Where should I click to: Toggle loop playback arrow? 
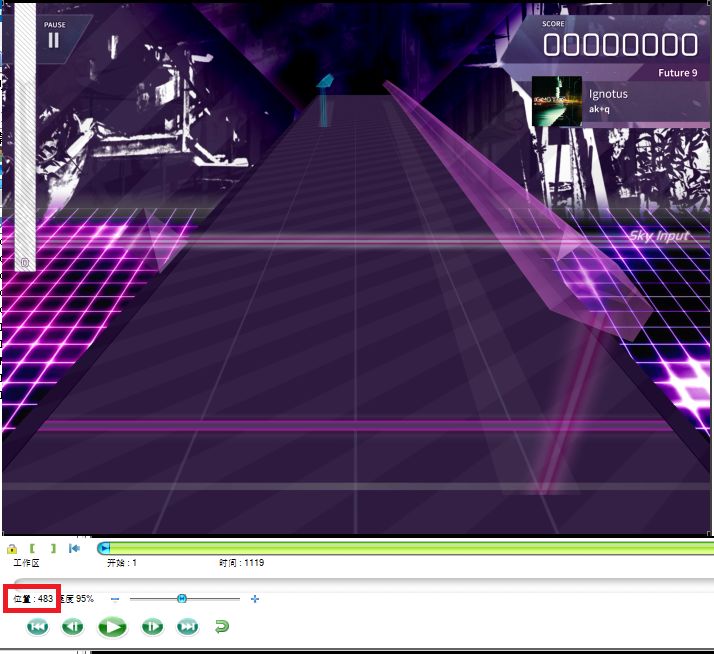click(222, 627)
